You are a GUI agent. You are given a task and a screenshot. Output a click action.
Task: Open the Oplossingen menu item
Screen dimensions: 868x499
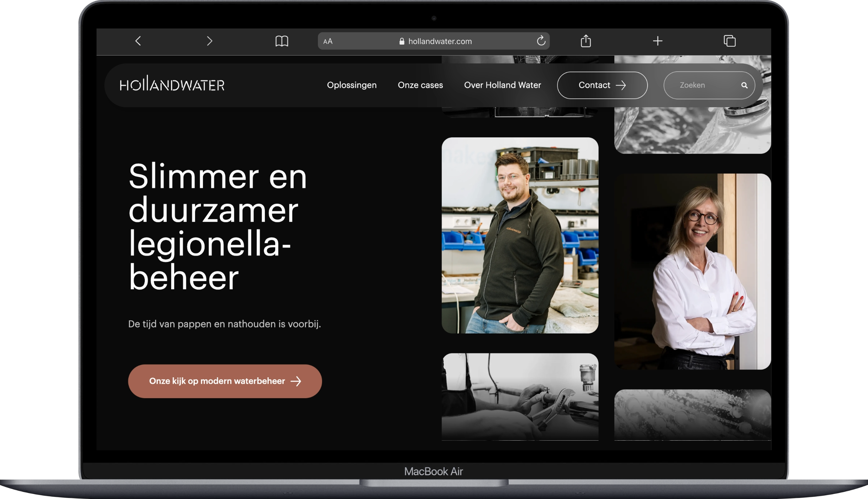(352, 85)
